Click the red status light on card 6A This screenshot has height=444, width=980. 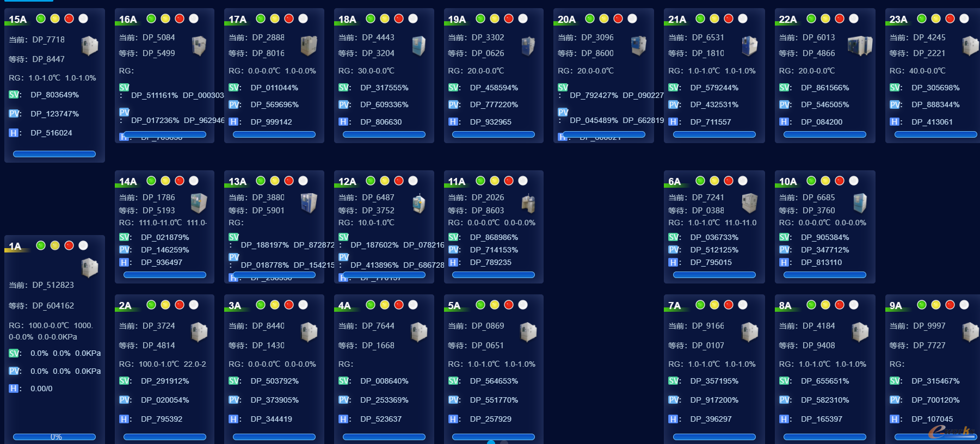[x=729, y=181]
